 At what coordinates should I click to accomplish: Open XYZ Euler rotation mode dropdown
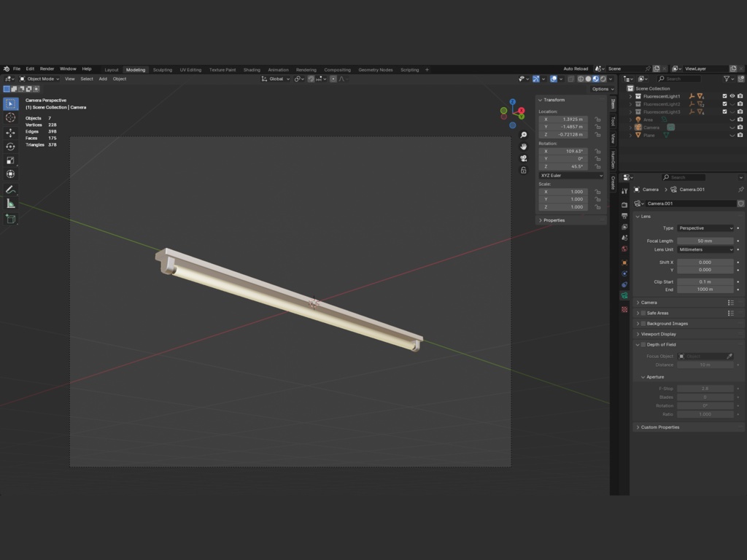[571, 175]
